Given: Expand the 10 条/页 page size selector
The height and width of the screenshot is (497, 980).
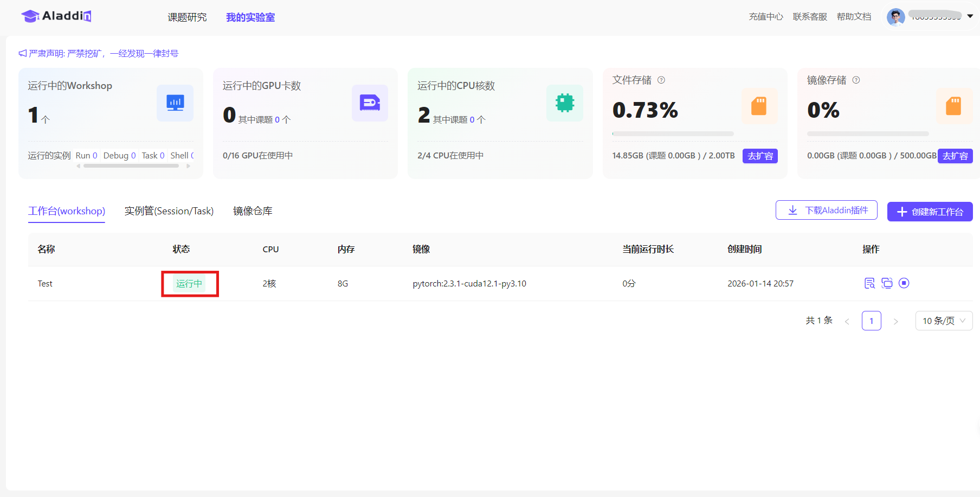Looking at the screenshot, I should pos(944,321).
